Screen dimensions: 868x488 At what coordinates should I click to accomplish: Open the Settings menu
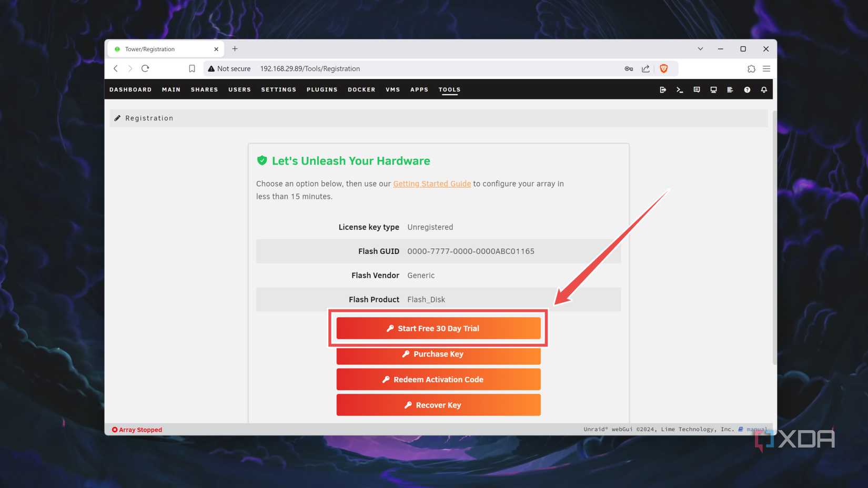[279, 90]
